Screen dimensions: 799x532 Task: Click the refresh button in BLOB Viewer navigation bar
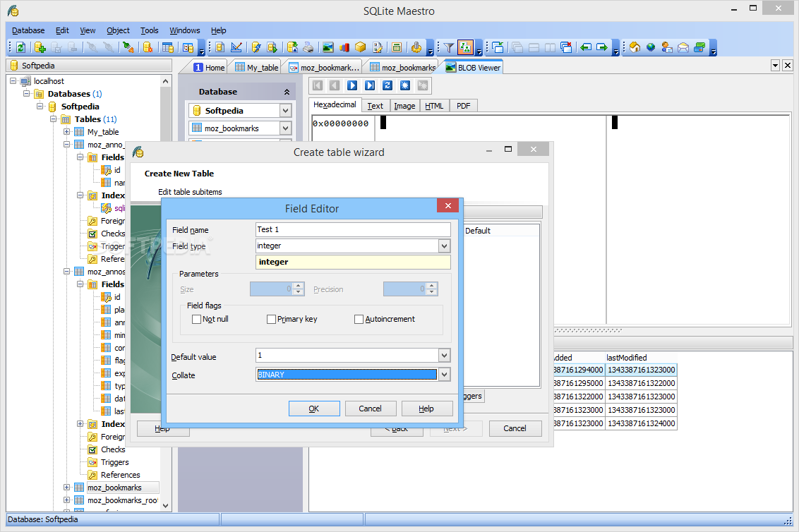point(388,85)
